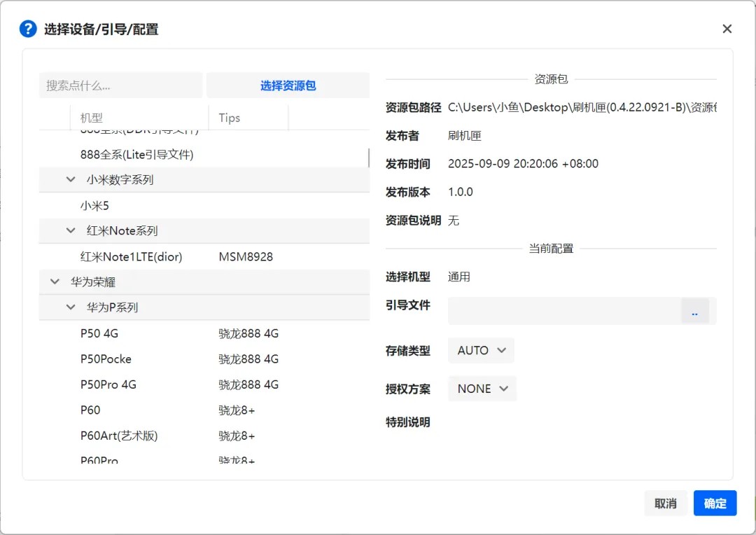Select the 'P60' device row
756x535 pixels.
[204, 410]
